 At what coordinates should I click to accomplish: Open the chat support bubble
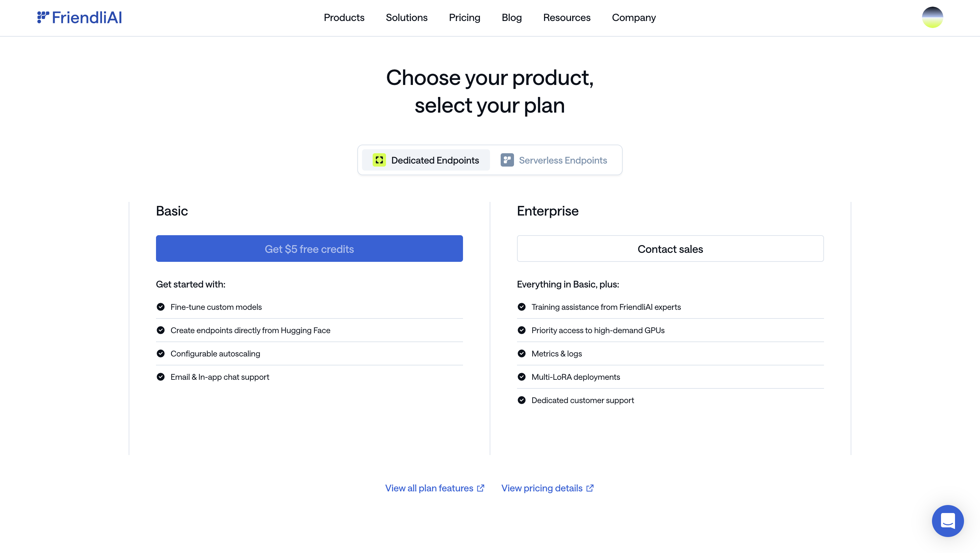click(948, 521)
